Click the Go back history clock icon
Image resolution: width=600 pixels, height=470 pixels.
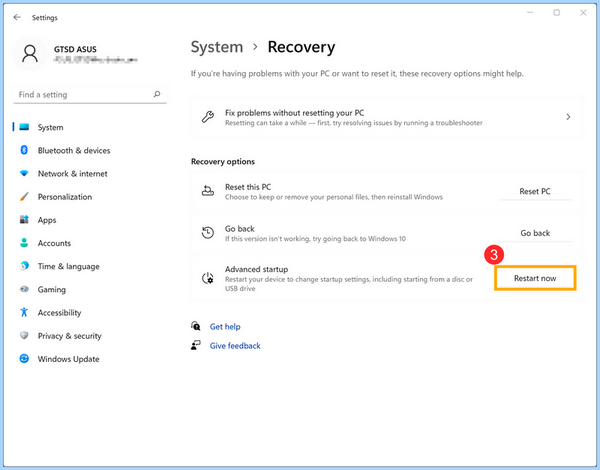pos(208,232)
